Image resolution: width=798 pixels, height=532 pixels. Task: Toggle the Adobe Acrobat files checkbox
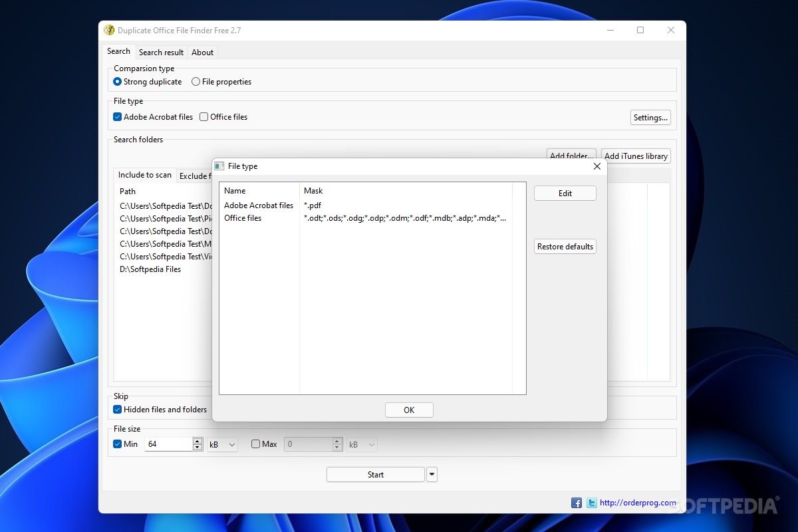153,117
